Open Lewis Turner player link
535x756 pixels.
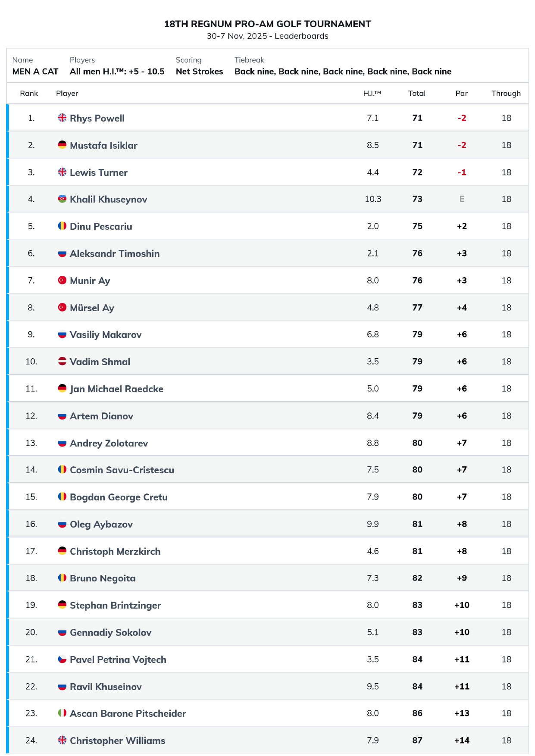point(99,172)
